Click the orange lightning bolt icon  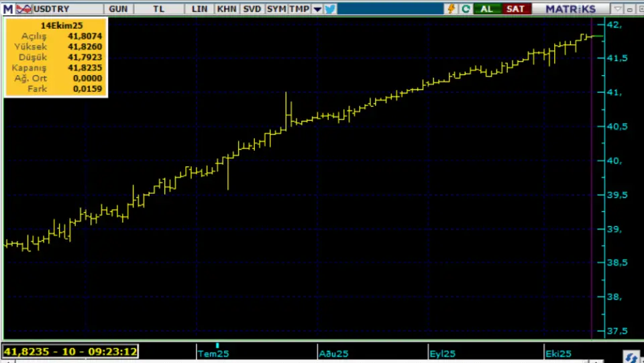click(450, 9)
